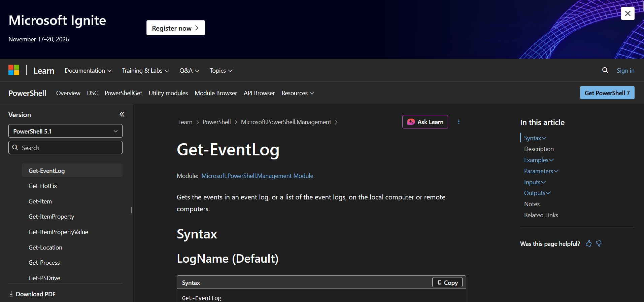This screenshot has width=644, height=302.
Task: Open the more actions three-dot menu
Action: 459,122
